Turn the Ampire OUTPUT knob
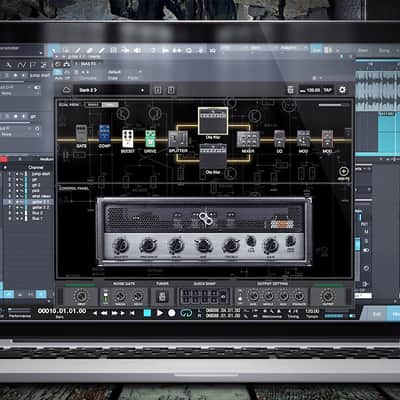400x400 pixels. click(328, 296)
